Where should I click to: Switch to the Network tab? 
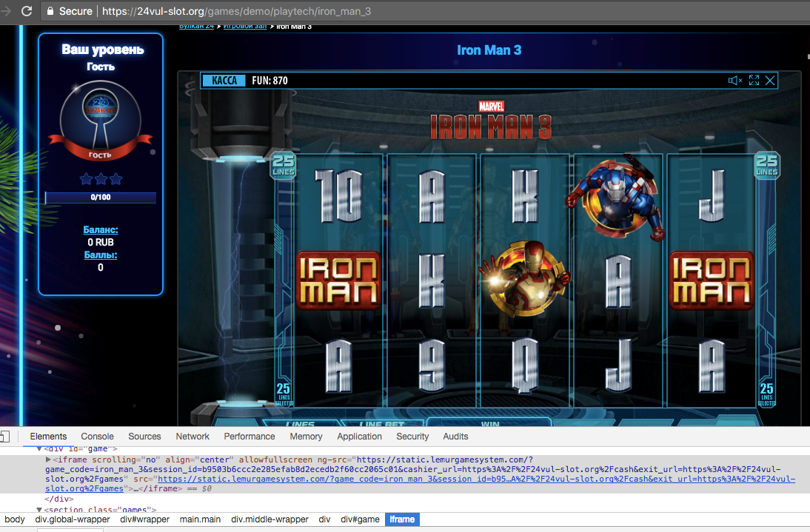(193, 437)
